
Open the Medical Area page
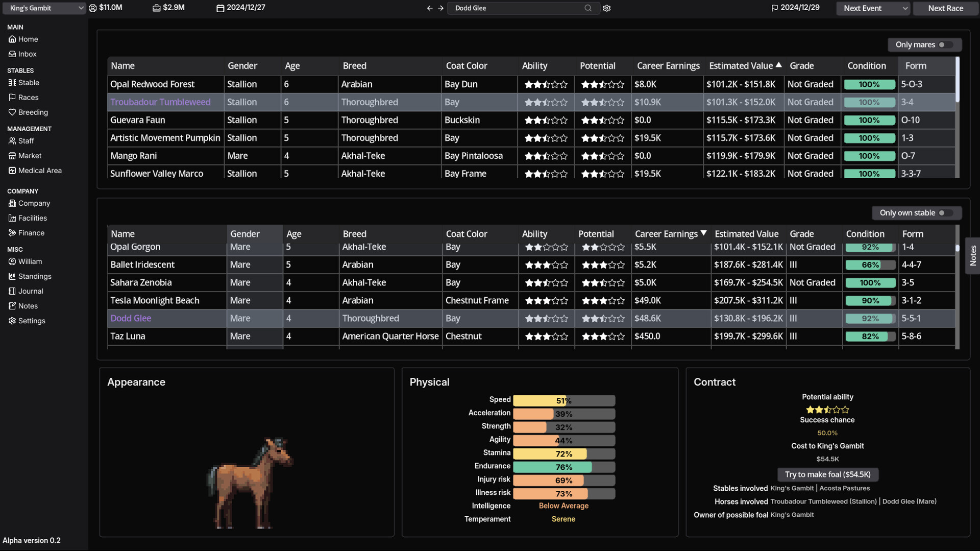pyautogui.click(x=39, y=171)
